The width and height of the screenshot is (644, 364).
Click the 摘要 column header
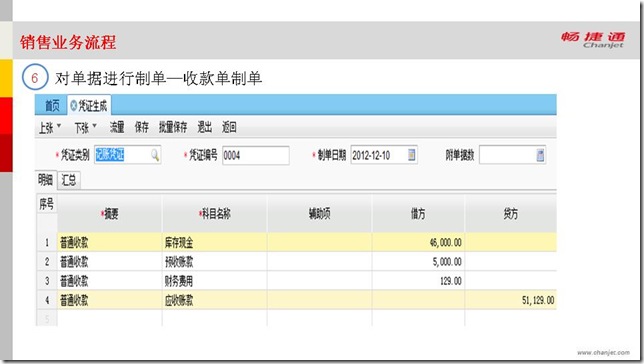coord(110,214)
